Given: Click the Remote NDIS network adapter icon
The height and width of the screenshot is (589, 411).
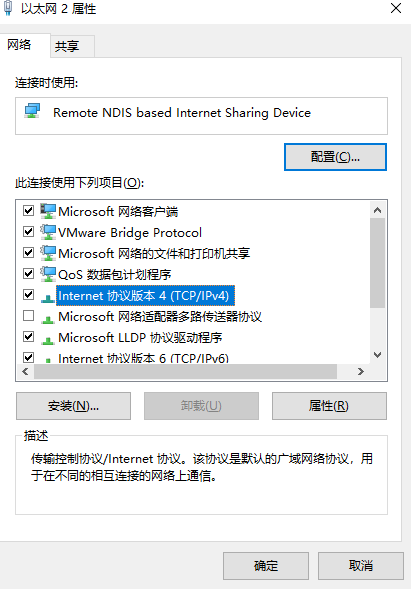Looking at the screenshot, I should tap(32, 111).
